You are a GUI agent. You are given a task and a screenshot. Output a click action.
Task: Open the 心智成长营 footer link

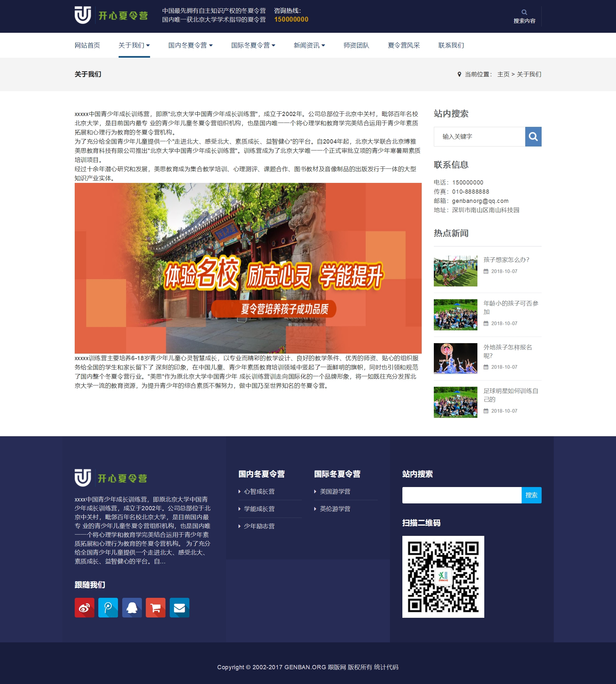click(x=260, y=492)
